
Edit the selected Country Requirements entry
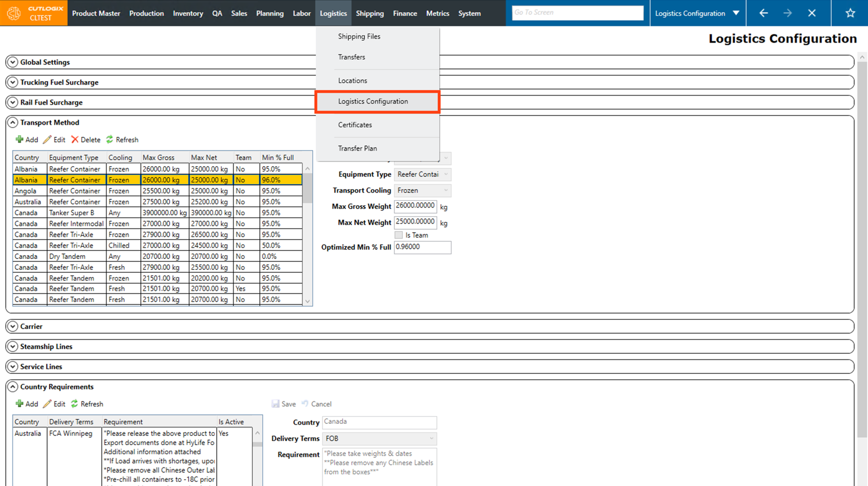pyautogui.click(x=54, y=404)
